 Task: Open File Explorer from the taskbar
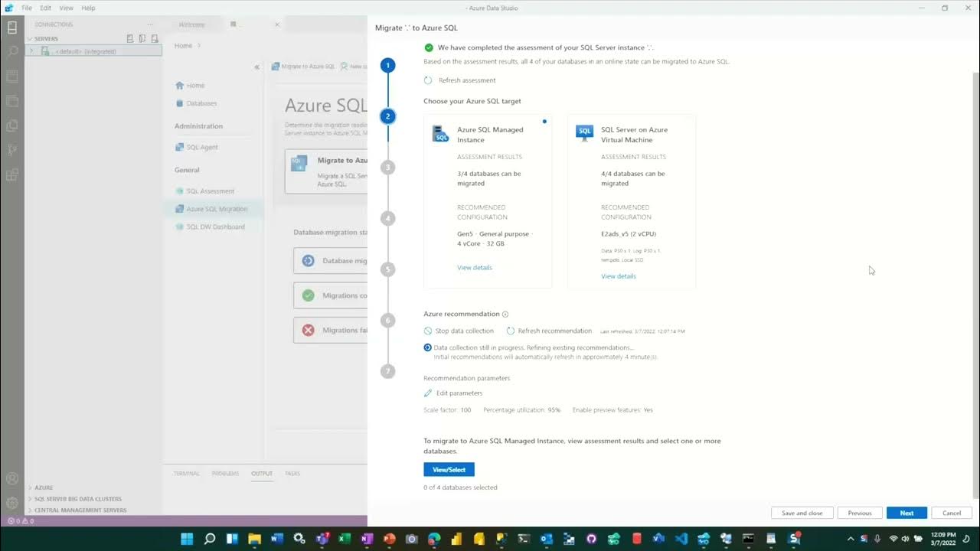tap(254, 539)
